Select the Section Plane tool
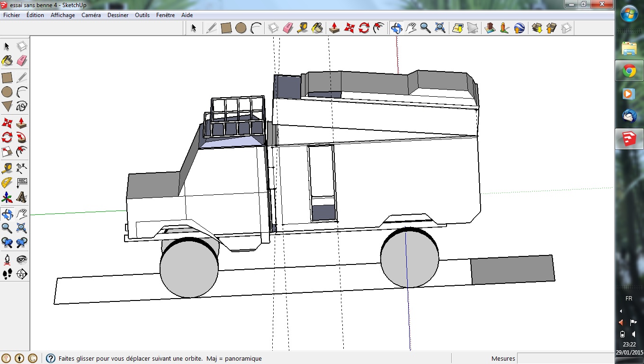Image resolution: width=644 pixels, height=364 pixels. pos(22,274)
